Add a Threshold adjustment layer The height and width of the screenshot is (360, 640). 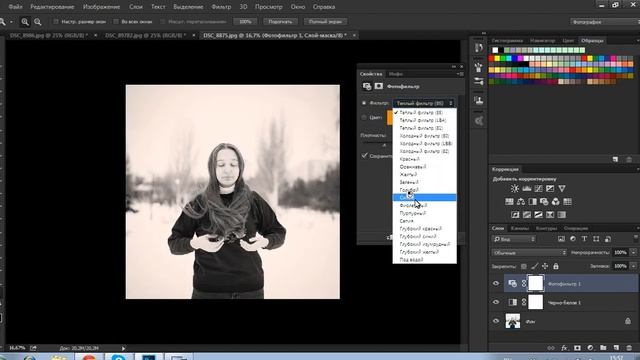click(538, 215)
